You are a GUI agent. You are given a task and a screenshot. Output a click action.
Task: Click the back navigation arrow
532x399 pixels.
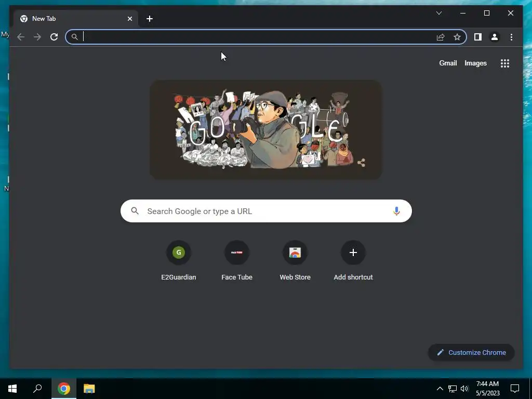pyautogui.click(x=21, y=37)
